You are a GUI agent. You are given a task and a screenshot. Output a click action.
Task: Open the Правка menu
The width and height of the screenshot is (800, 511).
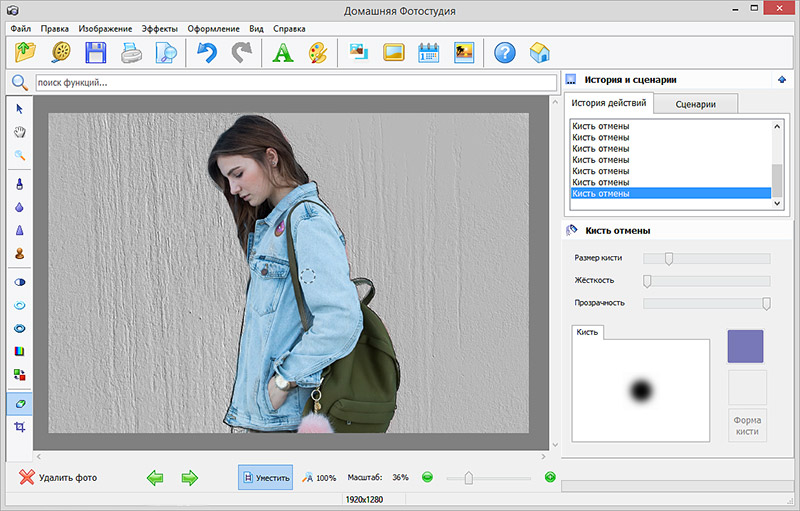coord(55,29)
